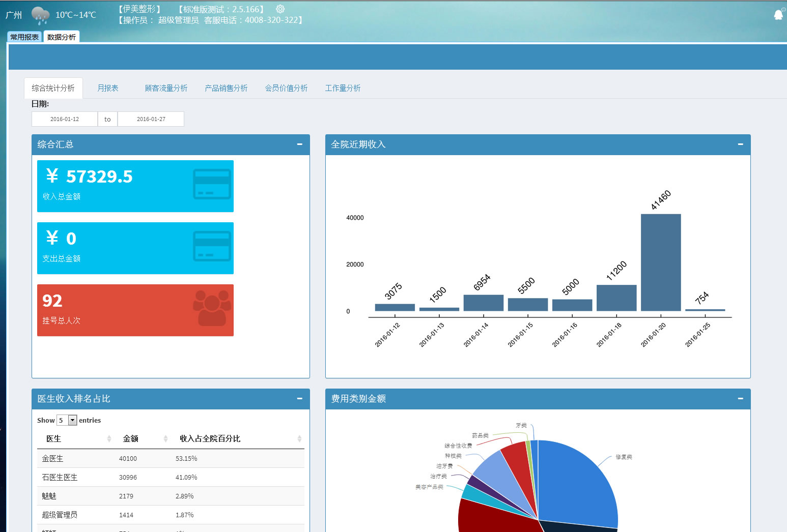Open the settings gear in the header
This screenshot has width=787, height=532.
click(x=280, y=9)
